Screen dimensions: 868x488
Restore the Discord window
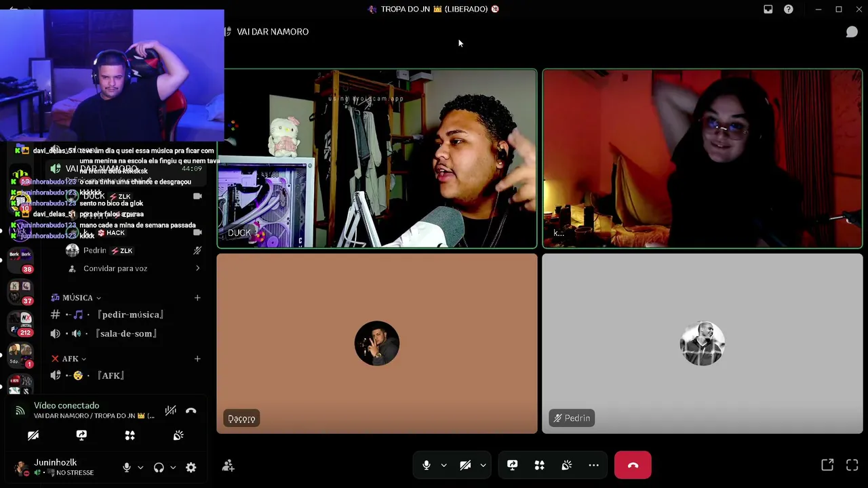839,9
